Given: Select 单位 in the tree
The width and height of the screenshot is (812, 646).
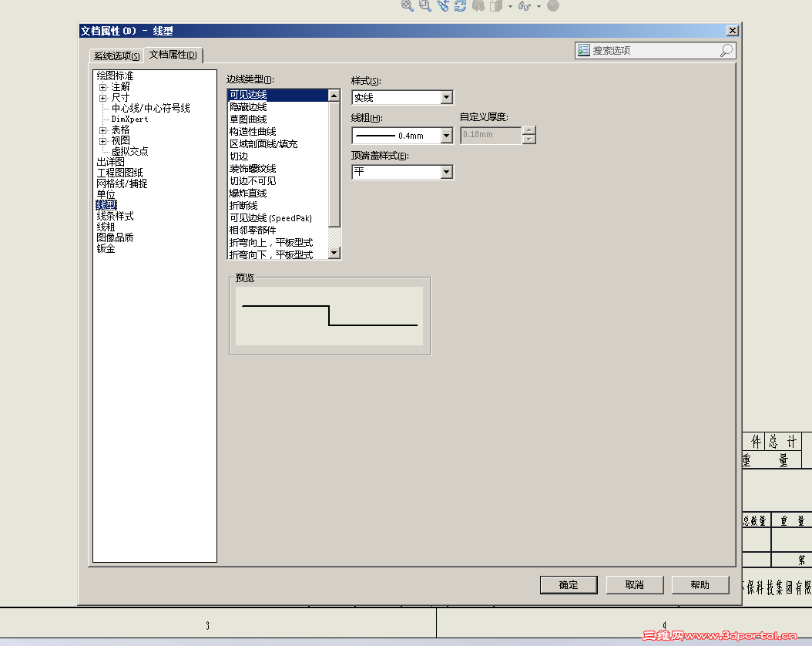Looking at the screenshot, I should tap(106, 194).
